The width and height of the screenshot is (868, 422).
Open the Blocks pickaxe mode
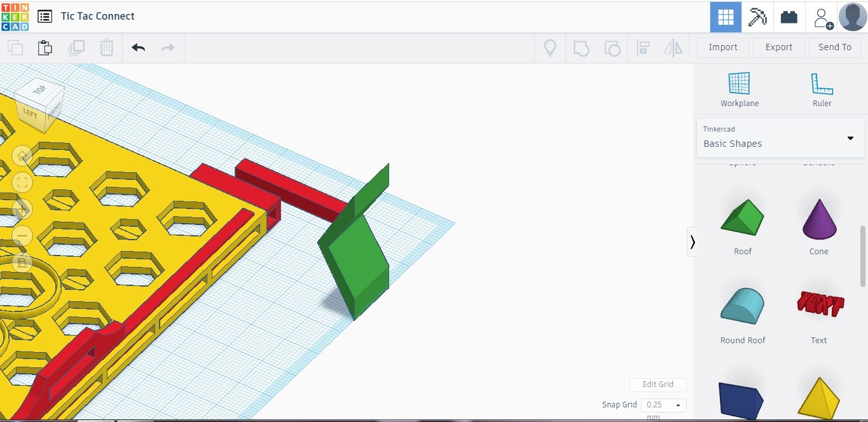[x=757, y=17]
